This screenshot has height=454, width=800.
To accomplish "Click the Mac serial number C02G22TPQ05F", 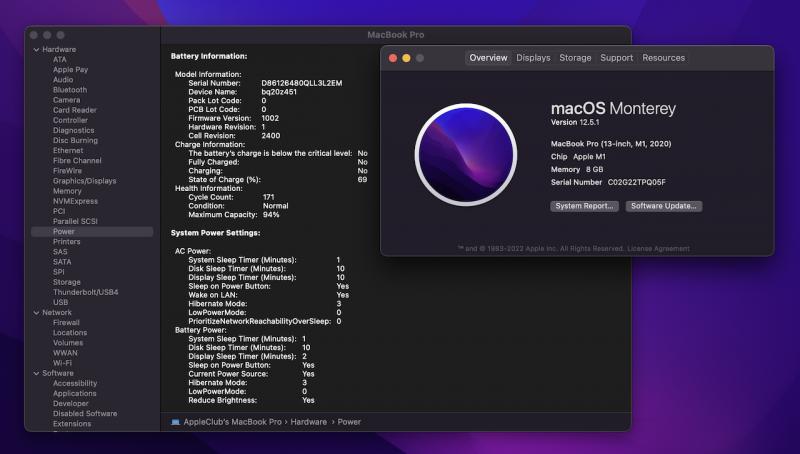I will (x=636, y=182).
